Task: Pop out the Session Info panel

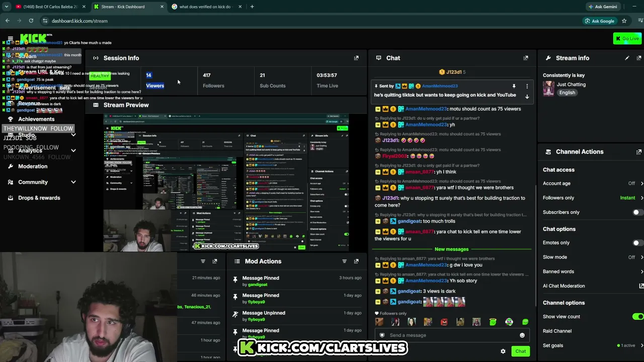Action: point(356,58)
